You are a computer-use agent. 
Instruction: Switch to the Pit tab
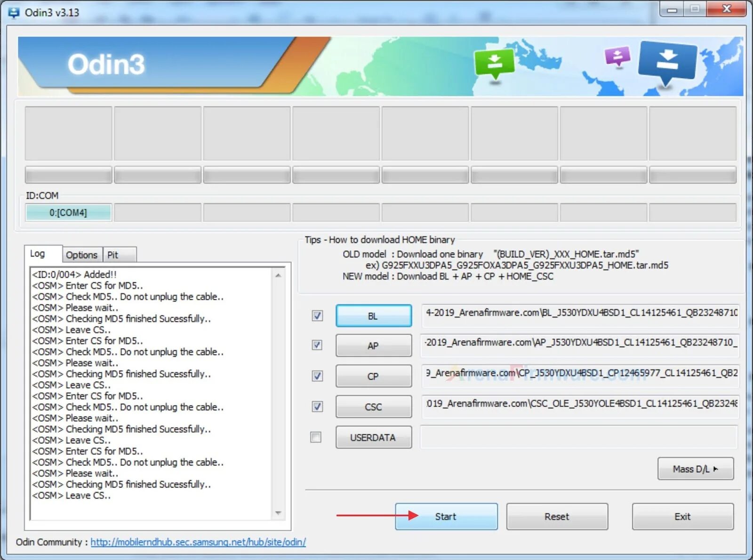(x=119, y=255)
